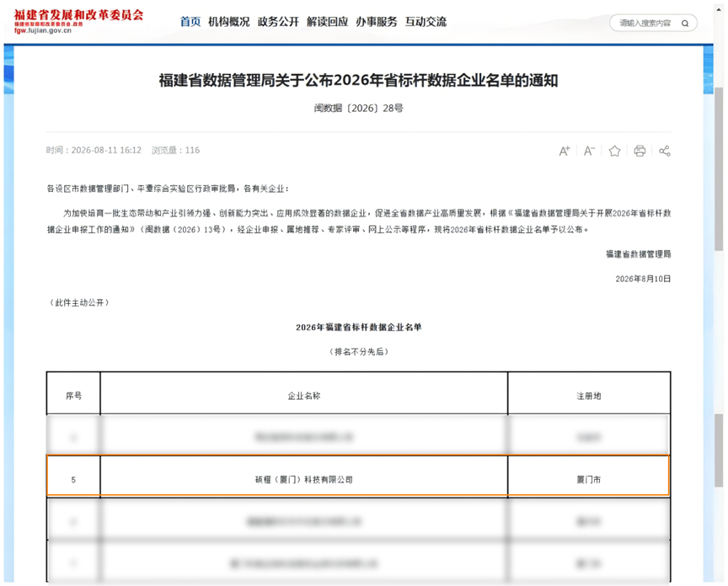Image resolution: width=728 pixels, height=586 pixels.
Task: Click the date 2026年8月10日
Action: [643, 279]
